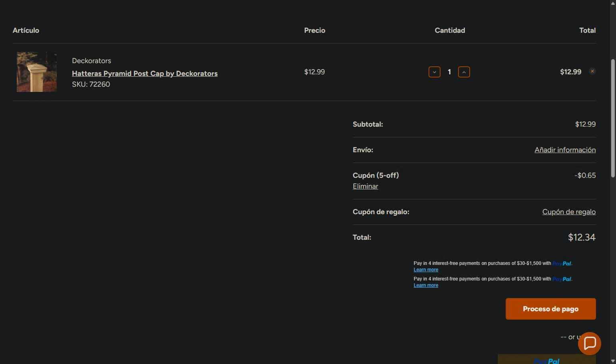Open the Hatteras Pyramid Post Cap product link
This screenshot has height=364, width=616.
pyautogui.click(x=145, y=74)
